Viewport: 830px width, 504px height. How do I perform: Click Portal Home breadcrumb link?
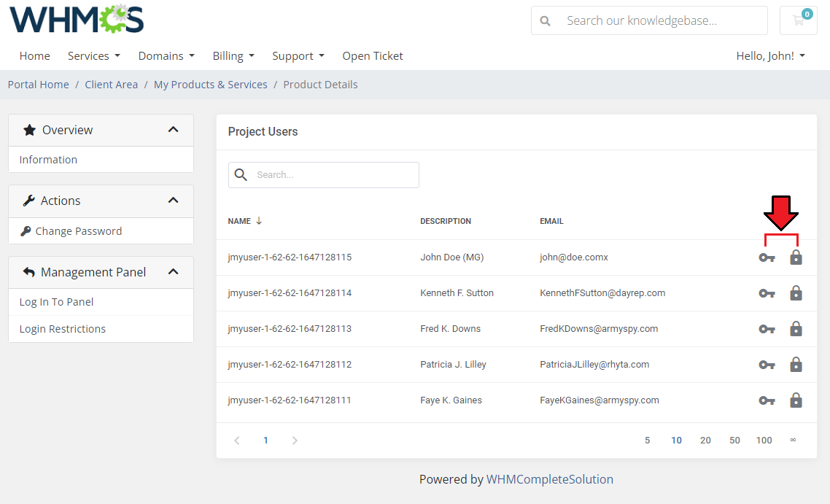click(x=38, y=85)
